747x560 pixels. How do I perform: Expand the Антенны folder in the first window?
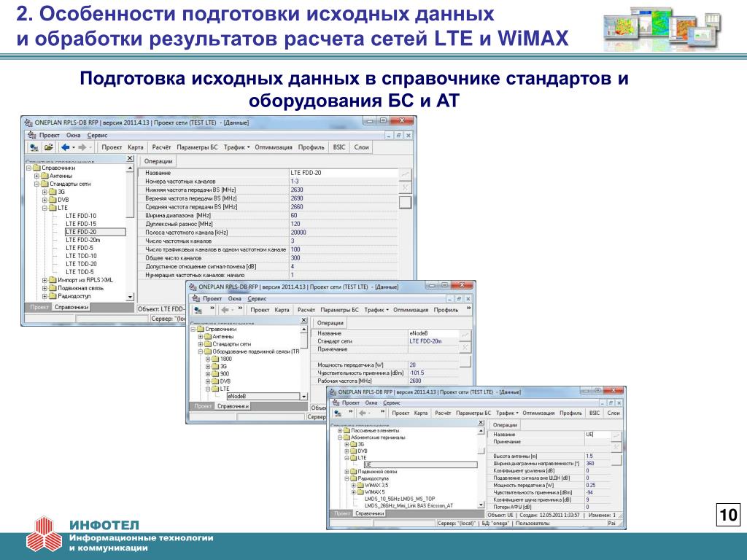pos(36,176)
